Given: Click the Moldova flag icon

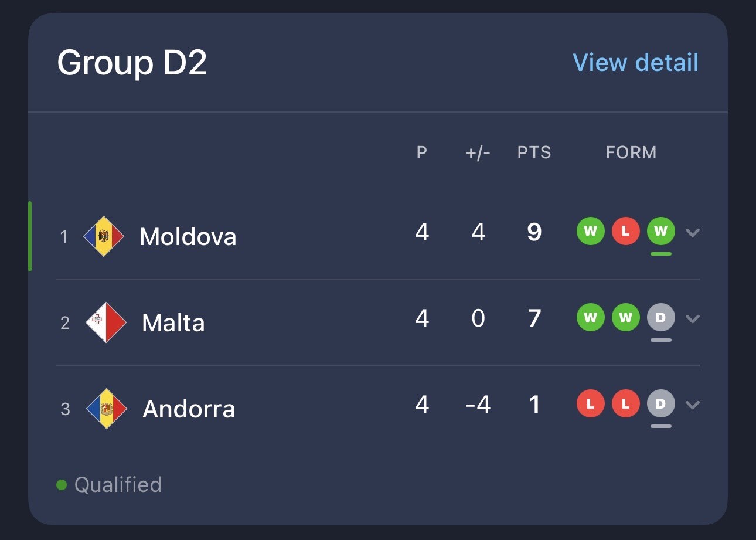Looking at the screenshot, I should 104,236.
